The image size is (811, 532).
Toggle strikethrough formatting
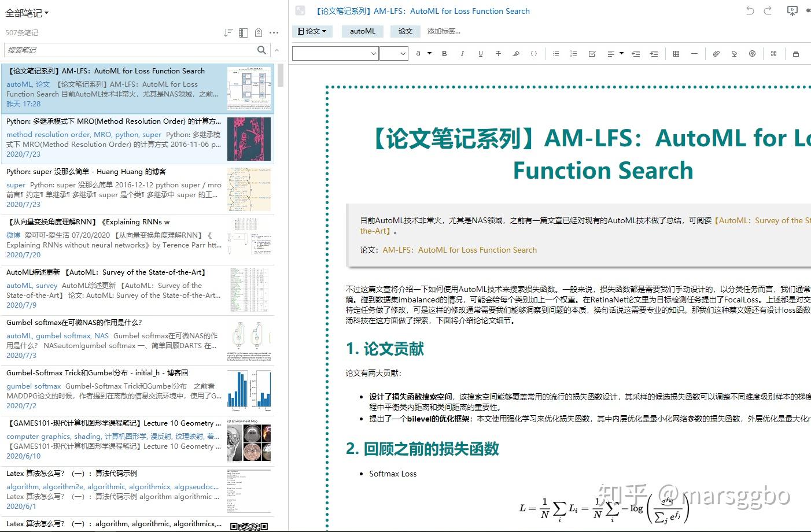(x=498, y=54)
